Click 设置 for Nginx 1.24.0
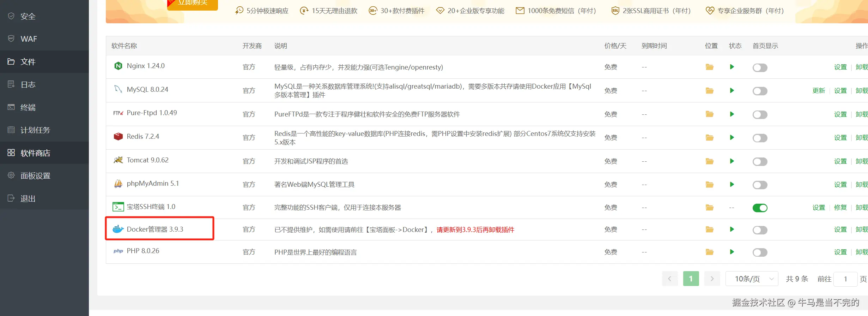868x316 pixels. click(840, 67)
